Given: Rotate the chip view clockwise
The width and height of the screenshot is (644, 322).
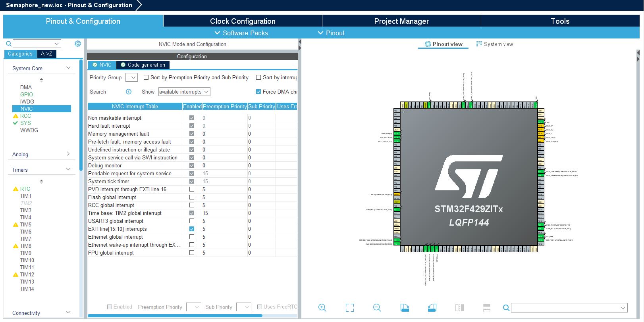Looking at the screenshot, I should (405, 308).
